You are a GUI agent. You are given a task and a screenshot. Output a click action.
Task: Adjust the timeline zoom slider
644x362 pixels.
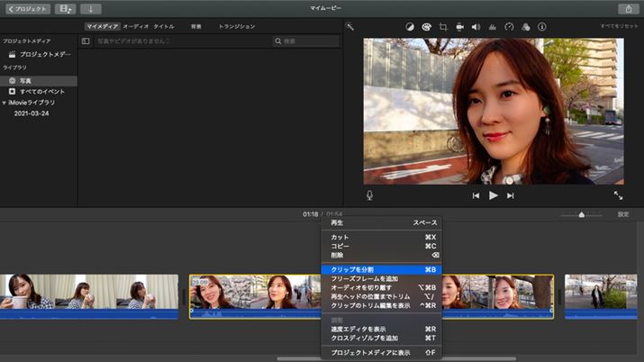click(x=581, y=214)
